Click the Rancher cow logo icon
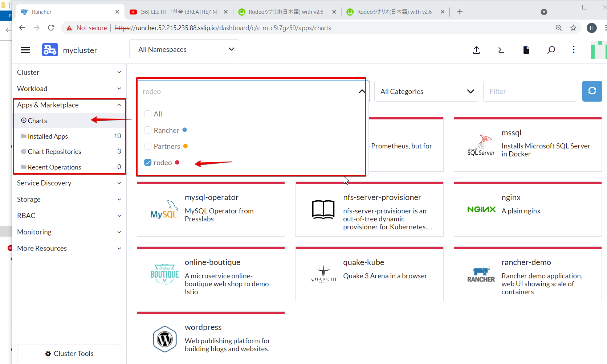Screen dimensions: 607x364 [x=50, y=50]
